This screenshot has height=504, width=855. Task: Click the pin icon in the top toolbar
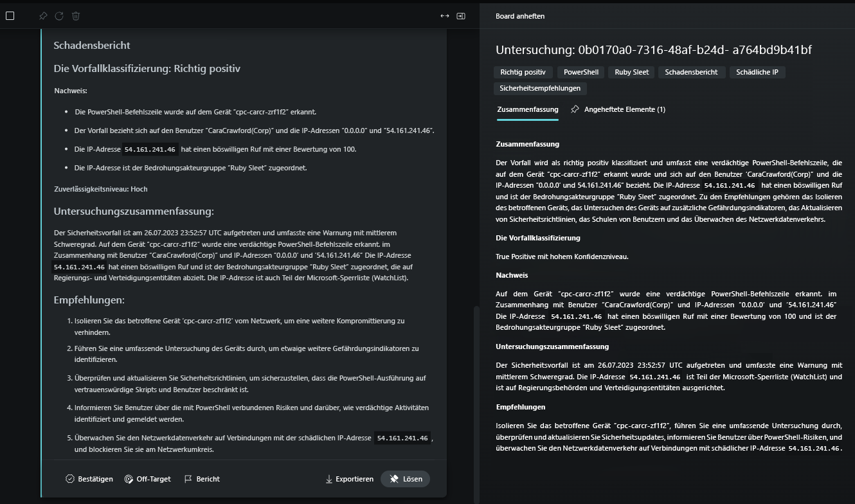click(43, 16)
